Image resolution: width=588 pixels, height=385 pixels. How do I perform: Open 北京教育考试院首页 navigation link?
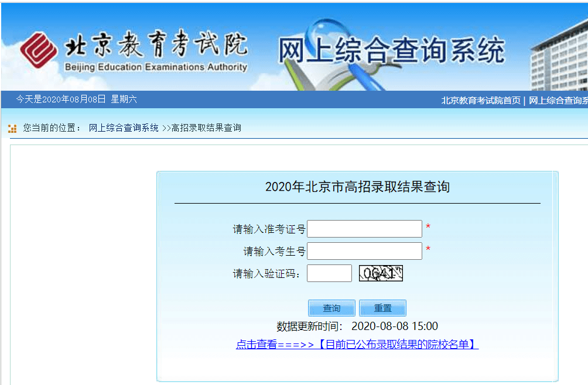(x=481, y=101)
